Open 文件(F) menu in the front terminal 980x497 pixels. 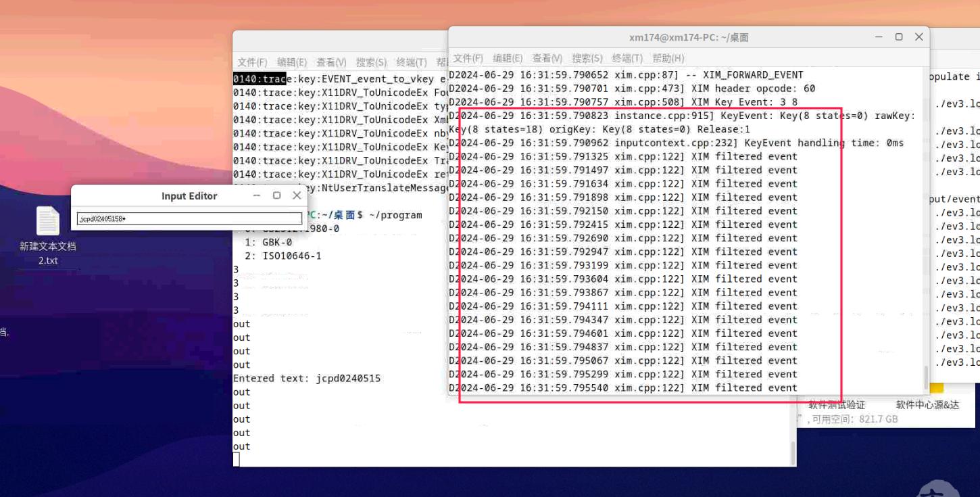(468, 58)
